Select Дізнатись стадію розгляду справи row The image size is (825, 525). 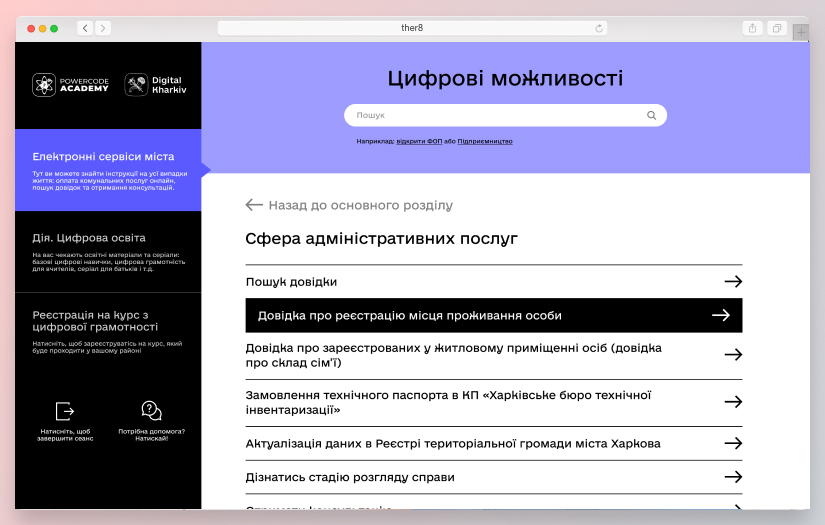(494, 477)
